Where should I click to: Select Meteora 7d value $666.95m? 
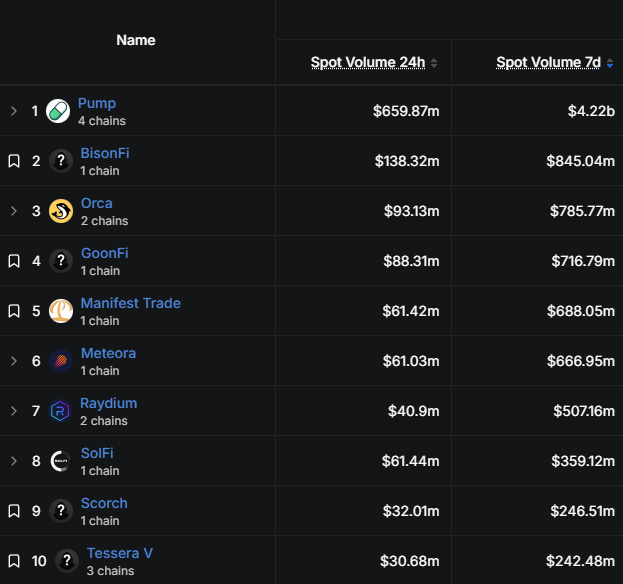pos(581,361)
